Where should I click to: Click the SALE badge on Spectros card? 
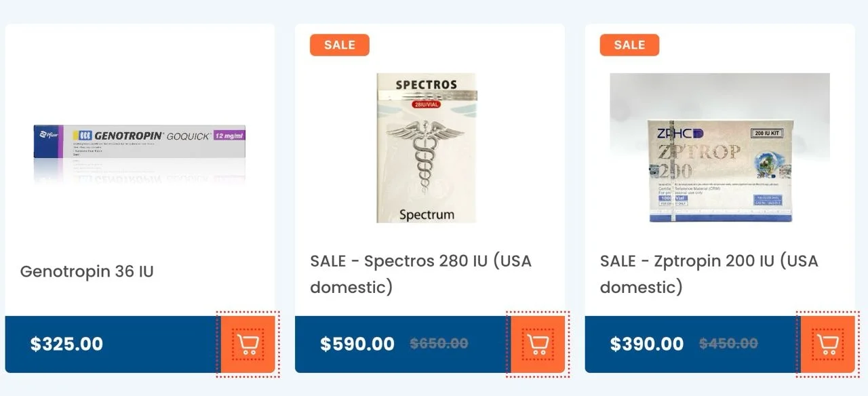339,45
